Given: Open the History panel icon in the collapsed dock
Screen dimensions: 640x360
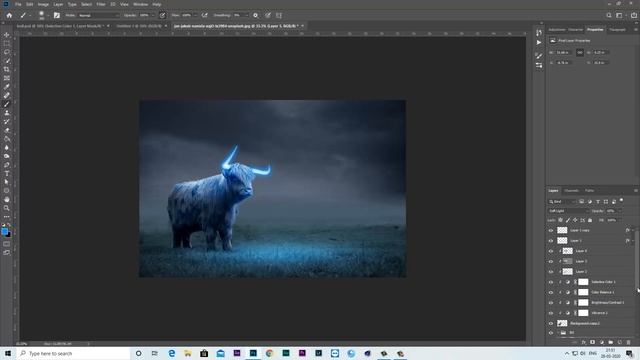Looking at the screenshot, I should pyautogui.click(x=539, y=32).
